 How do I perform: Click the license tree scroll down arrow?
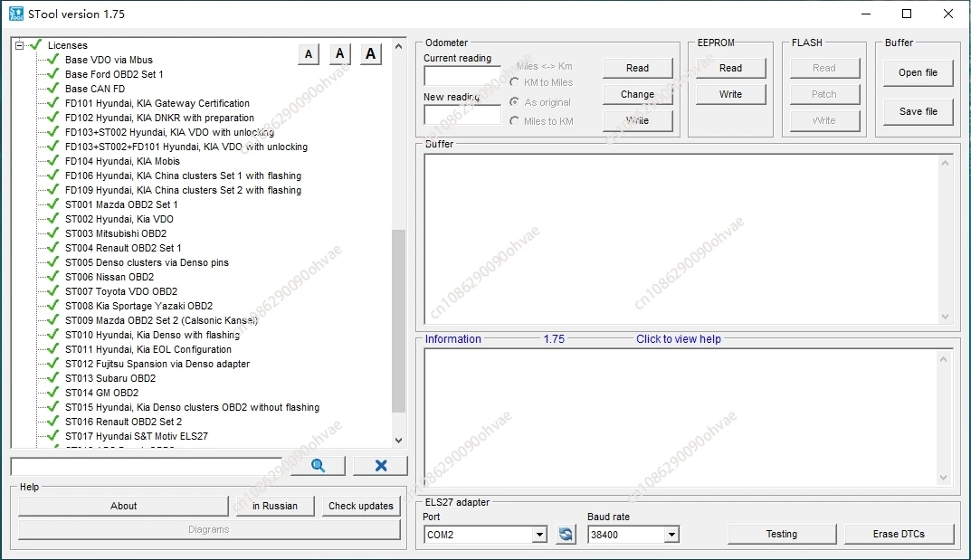coord(398,441)
